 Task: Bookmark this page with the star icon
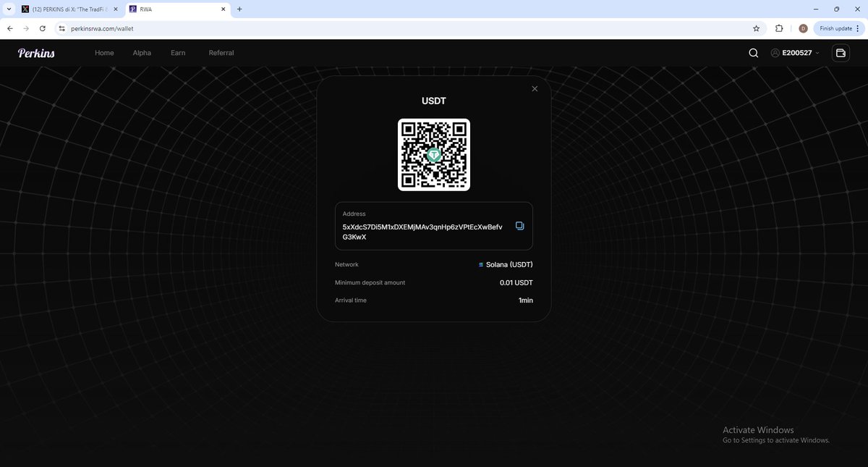point(756,28)
